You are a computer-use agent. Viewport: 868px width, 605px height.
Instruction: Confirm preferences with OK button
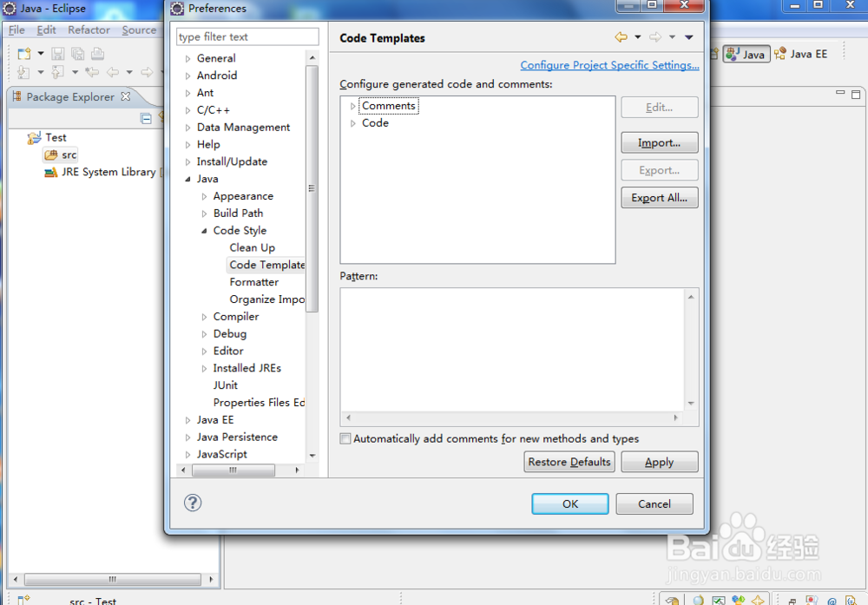[570, 503]
